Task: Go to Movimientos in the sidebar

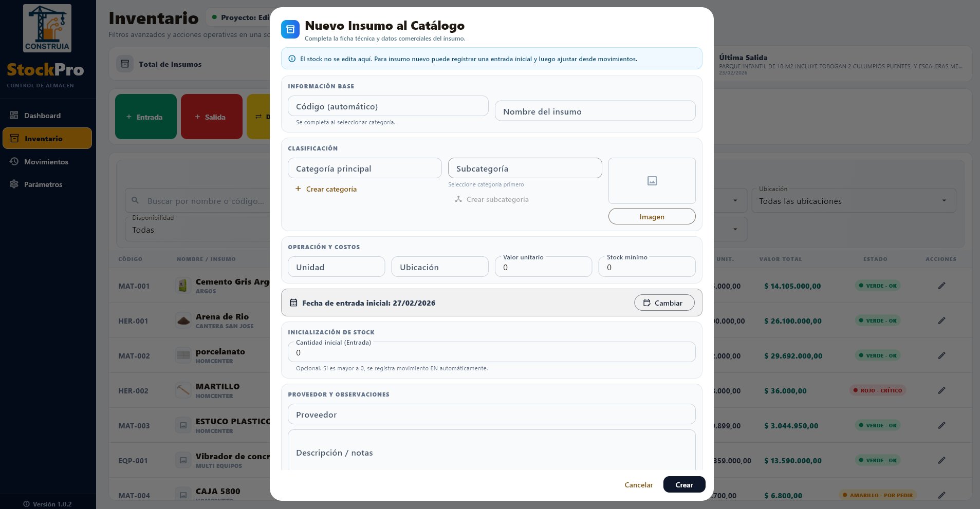Action: (46, 162)
